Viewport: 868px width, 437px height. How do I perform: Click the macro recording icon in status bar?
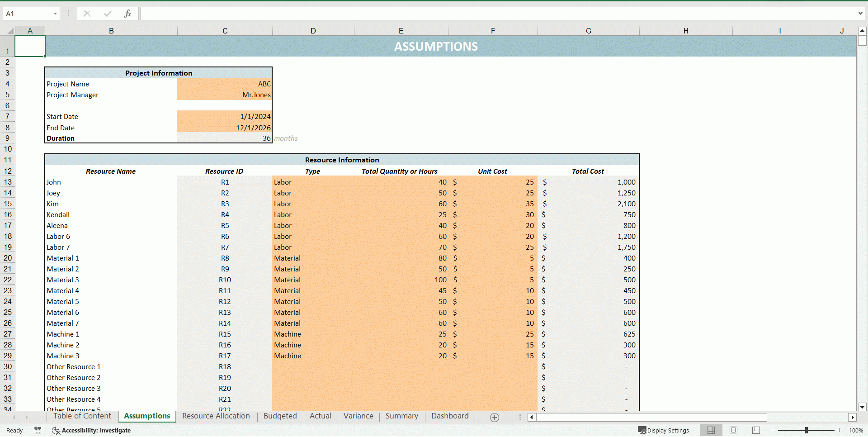pos(38,430)
